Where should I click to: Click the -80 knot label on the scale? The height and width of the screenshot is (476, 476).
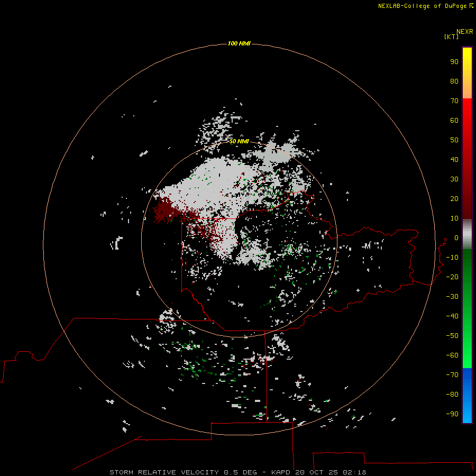tap(452, 395)
